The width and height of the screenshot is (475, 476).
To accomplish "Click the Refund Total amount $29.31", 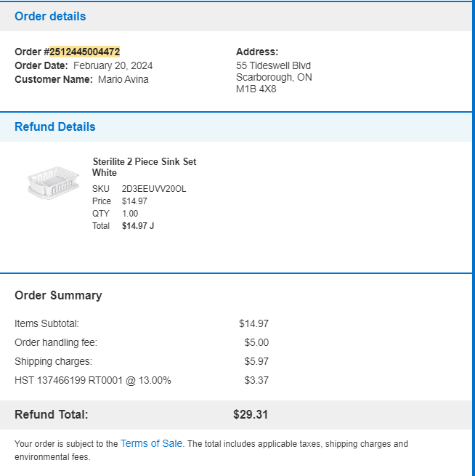I will coord(251,414).
